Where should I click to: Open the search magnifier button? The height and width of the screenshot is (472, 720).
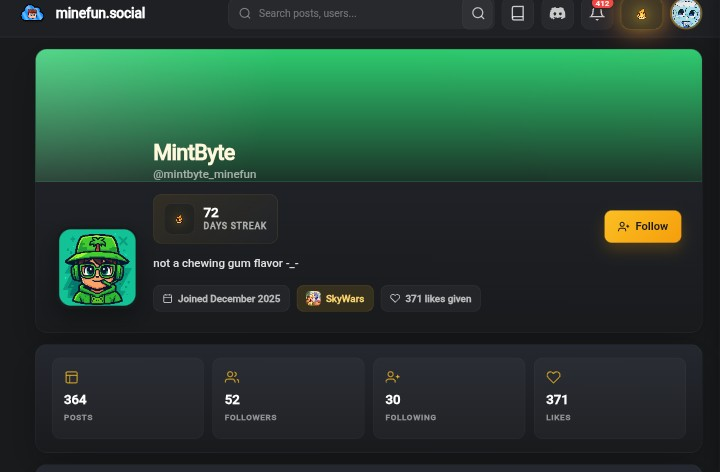pyautogui.click(x=478, y=14)
